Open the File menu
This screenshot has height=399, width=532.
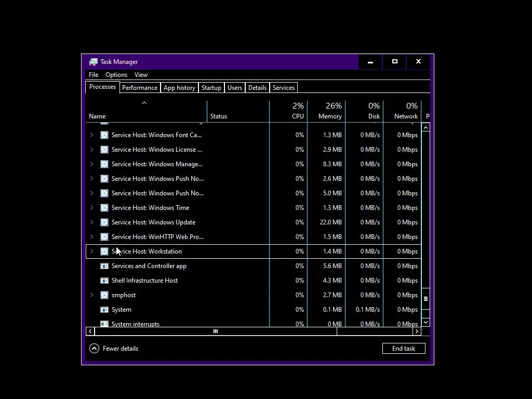click(x=94, y=75)
